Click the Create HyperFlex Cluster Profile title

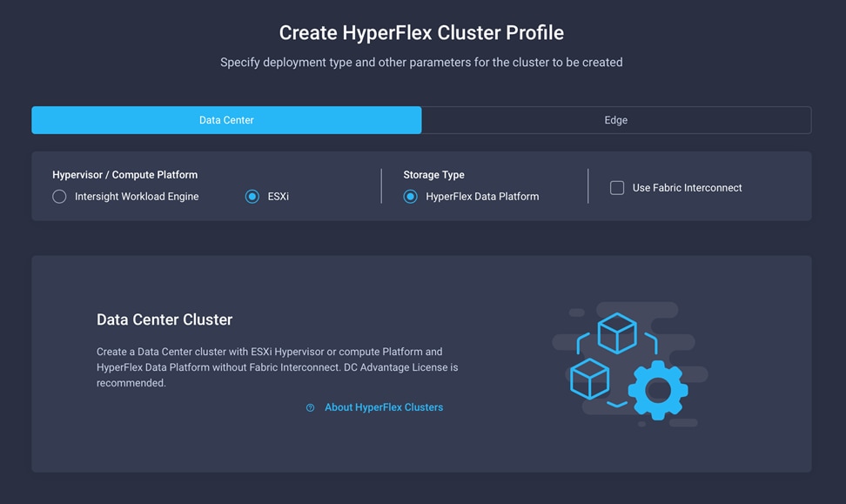point(421,33)
